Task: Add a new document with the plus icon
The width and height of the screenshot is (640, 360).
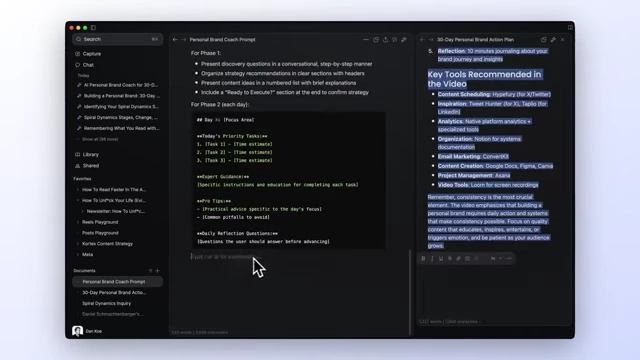Action: coord(158,271)
